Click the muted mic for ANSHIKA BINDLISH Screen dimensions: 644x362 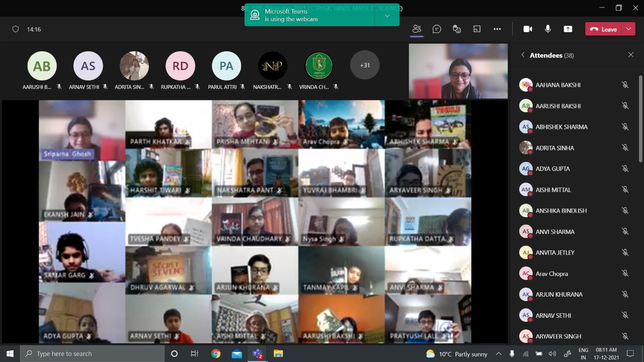[625, 211]
